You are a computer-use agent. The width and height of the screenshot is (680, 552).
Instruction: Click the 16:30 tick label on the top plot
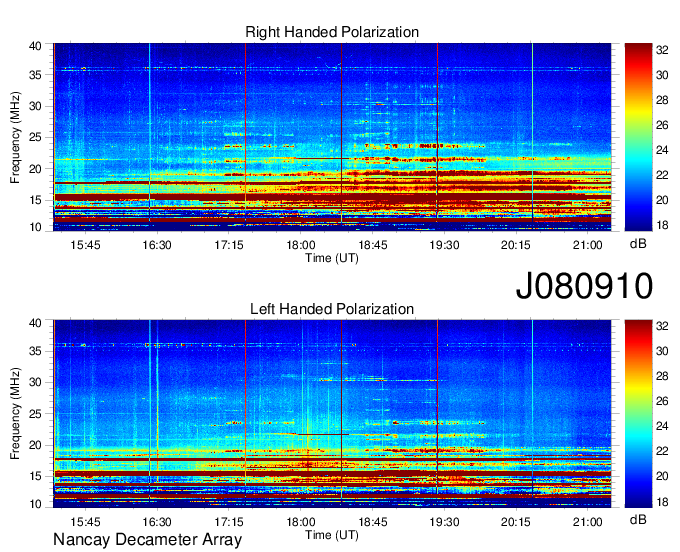(x=157, y=245)
